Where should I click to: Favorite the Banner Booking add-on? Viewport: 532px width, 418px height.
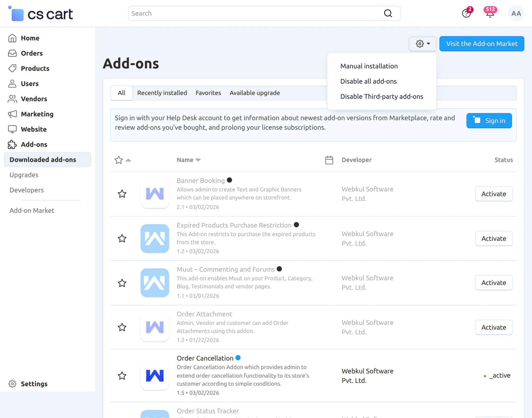click(122, 194)
